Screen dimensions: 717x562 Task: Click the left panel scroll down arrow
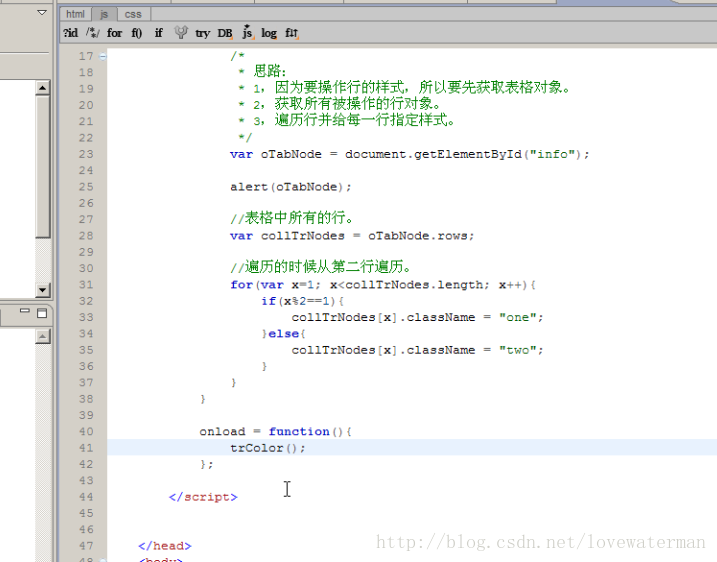click(43, 290)
